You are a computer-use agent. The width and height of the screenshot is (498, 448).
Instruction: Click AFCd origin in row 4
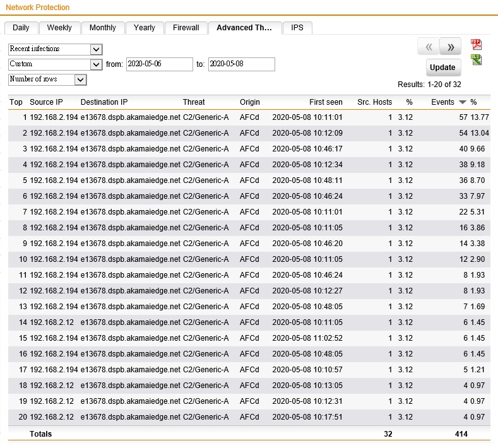pos(249,165)
